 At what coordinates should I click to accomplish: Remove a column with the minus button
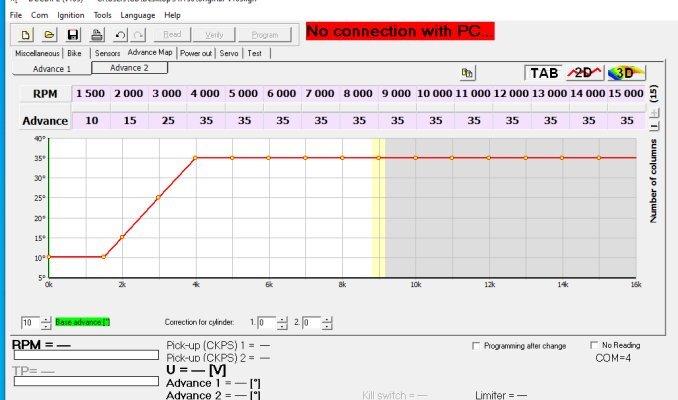click(654, 126)
